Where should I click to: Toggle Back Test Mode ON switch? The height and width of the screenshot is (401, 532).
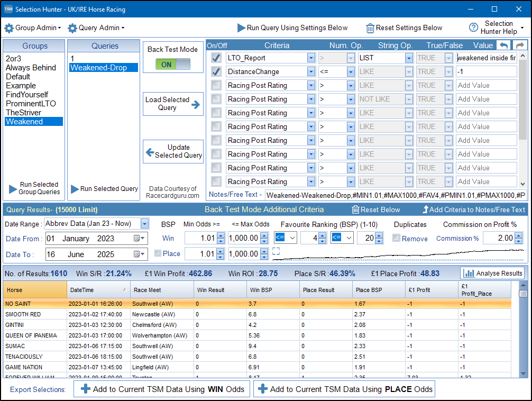173,64
